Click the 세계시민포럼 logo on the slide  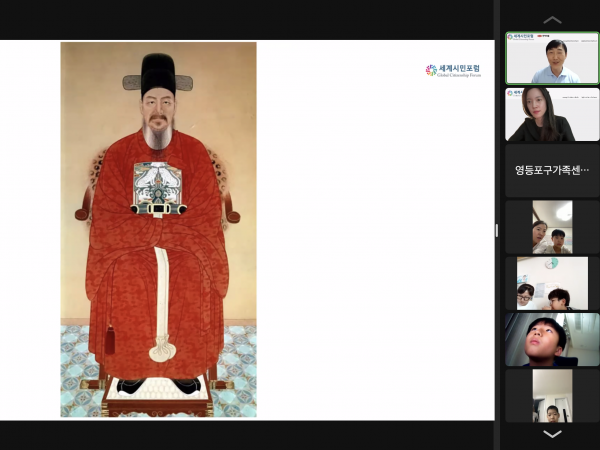453,71
